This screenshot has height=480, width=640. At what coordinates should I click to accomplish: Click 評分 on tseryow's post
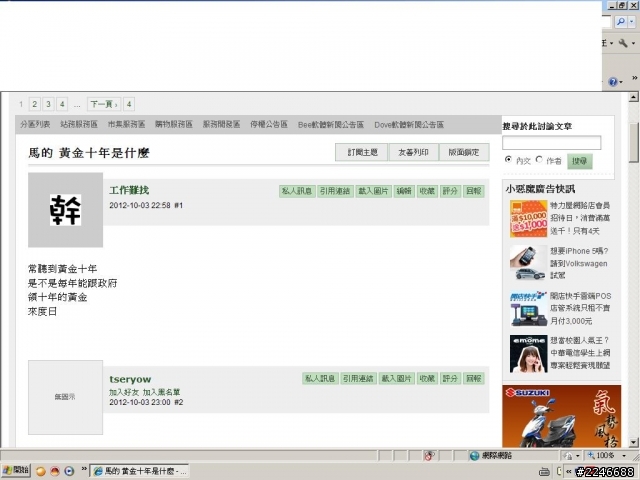coord(450,379)
